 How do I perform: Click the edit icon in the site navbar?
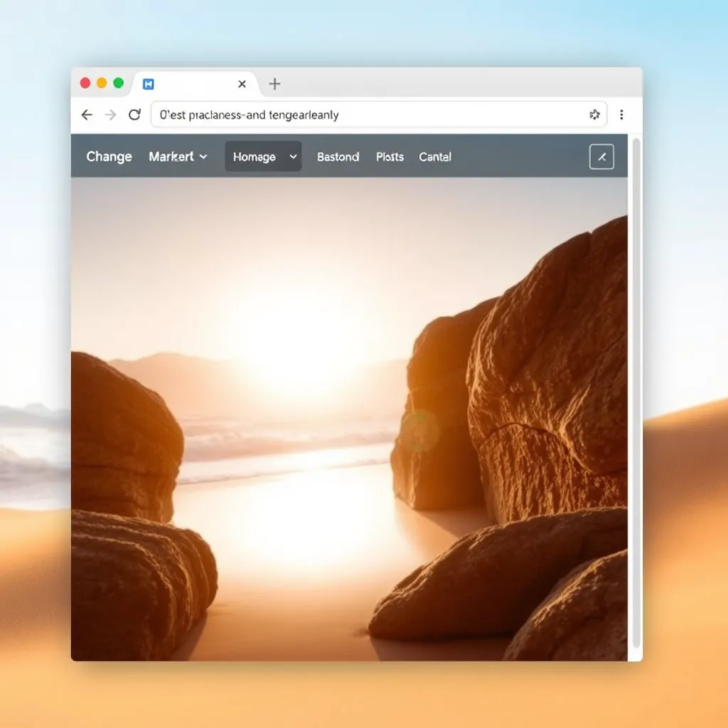(x=601, y=157)
